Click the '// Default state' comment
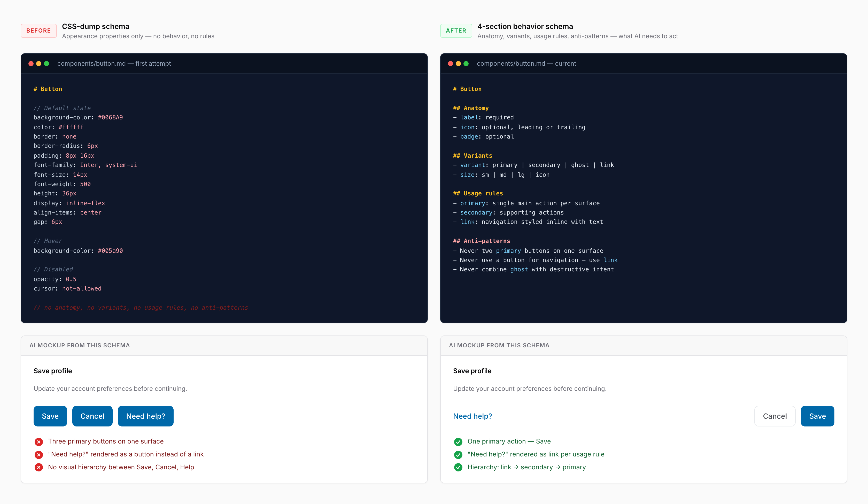868x504 pixels. click(62, 108)
